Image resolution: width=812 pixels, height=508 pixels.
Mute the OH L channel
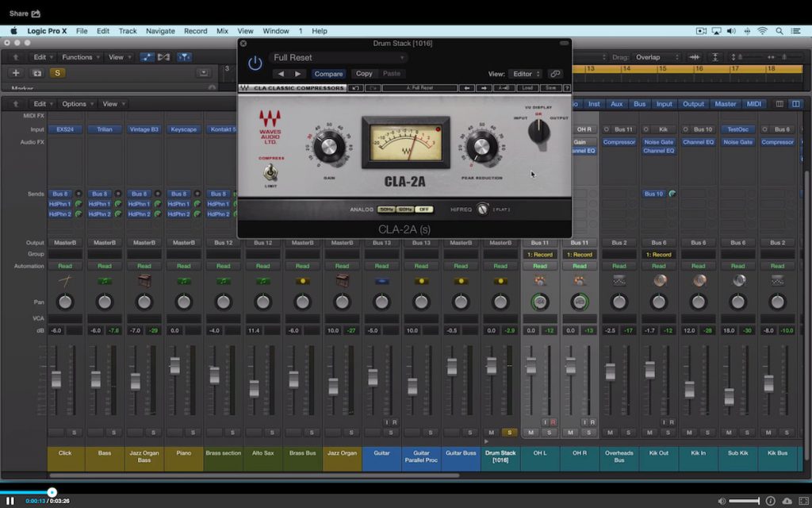(530, 433)
